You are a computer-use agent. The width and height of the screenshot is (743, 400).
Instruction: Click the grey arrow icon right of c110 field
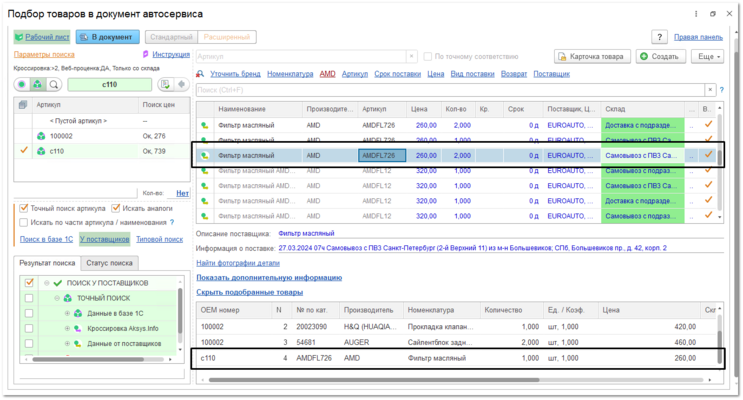click(181, 84)
